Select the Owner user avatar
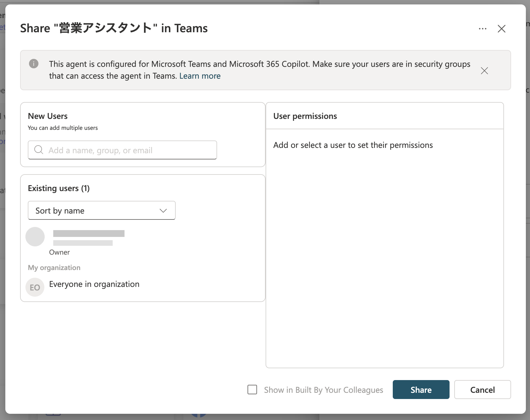Viewport: 530px width, 420px height. pos(35,237)
